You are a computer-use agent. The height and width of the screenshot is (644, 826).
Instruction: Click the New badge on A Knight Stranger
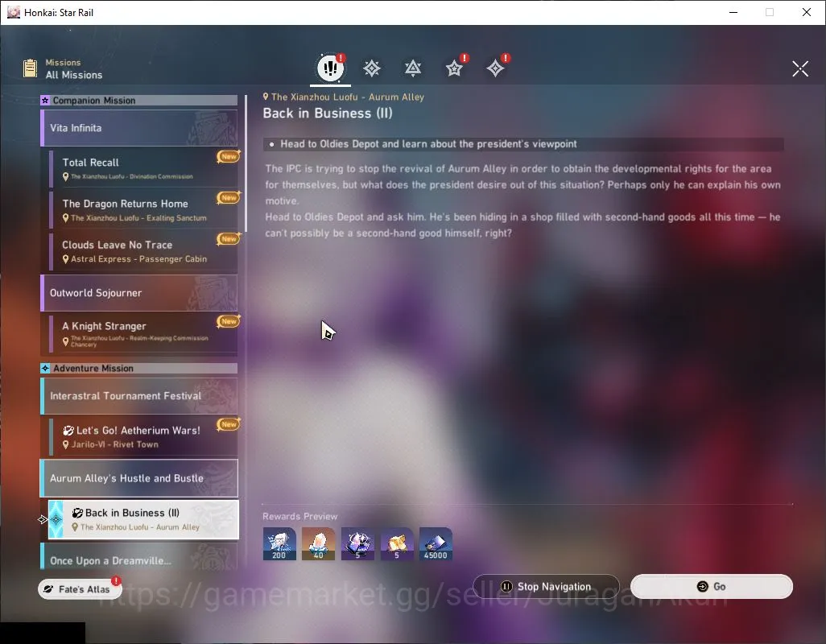229,320
